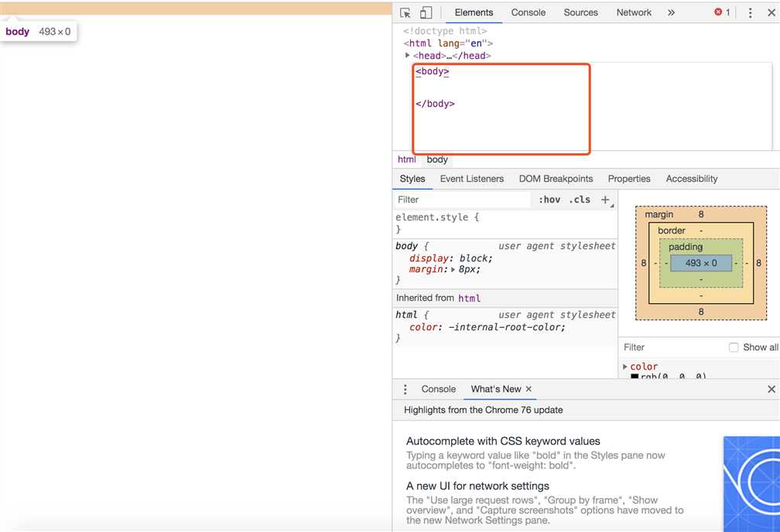Select html in the breadcrumb bar
780x532 pixels.
click(x=406, y=159)
